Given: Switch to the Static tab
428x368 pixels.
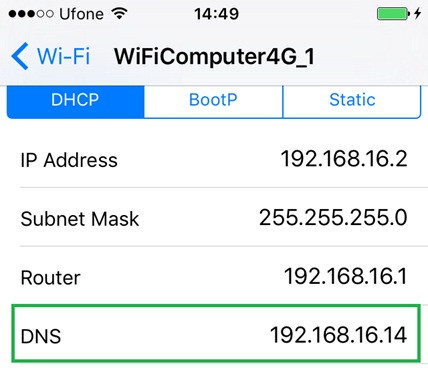Looking at the screenshot, I should pyautogui.click(x=352, y=100).
